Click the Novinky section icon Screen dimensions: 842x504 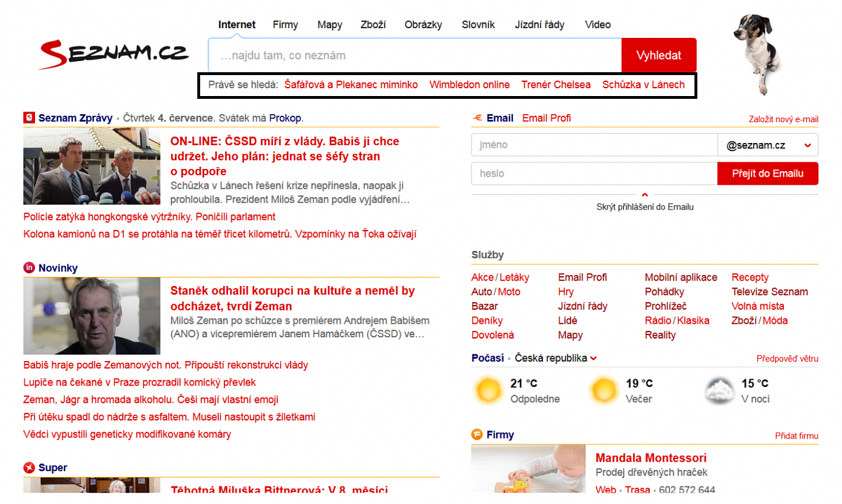(x=29, y=268)
